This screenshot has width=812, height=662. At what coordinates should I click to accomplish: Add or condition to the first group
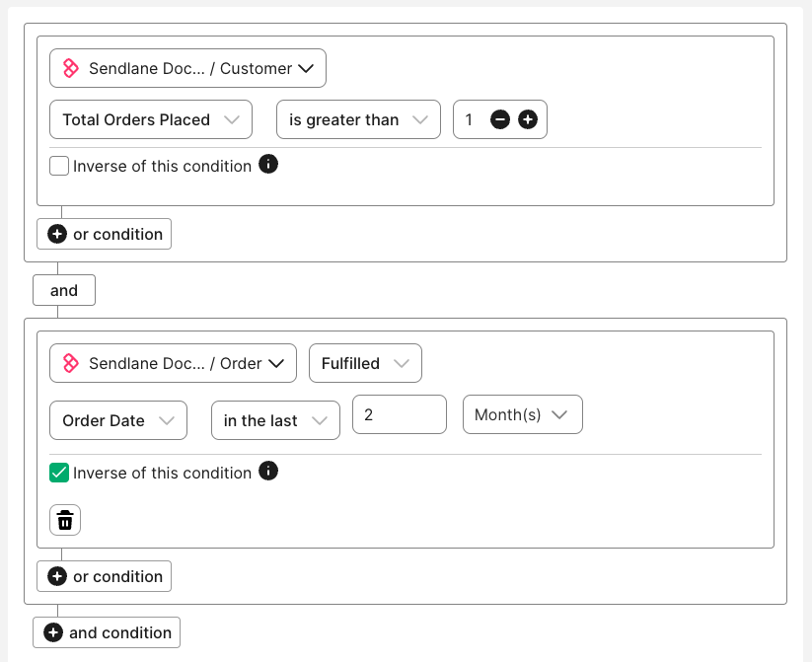tap(105, 234)
